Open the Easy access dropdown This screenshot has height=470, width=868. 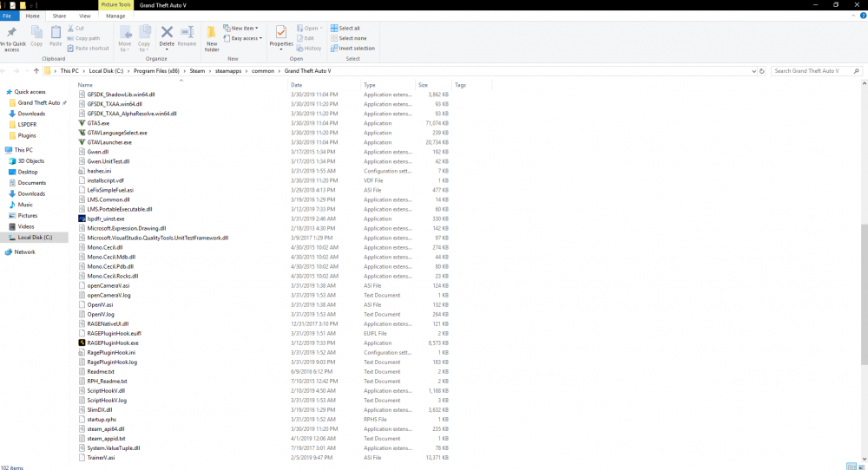(x=242, y=38)
